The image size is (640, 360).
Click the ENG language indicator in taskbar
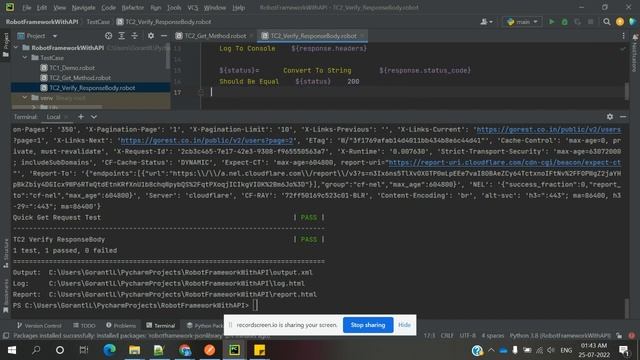566,350
